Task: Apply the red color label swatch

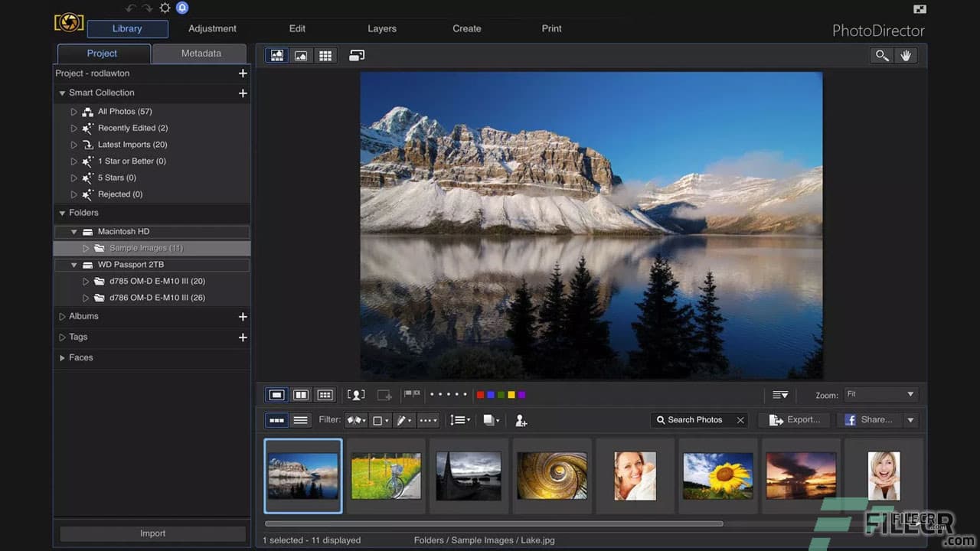Action: [x=480, y=394]
